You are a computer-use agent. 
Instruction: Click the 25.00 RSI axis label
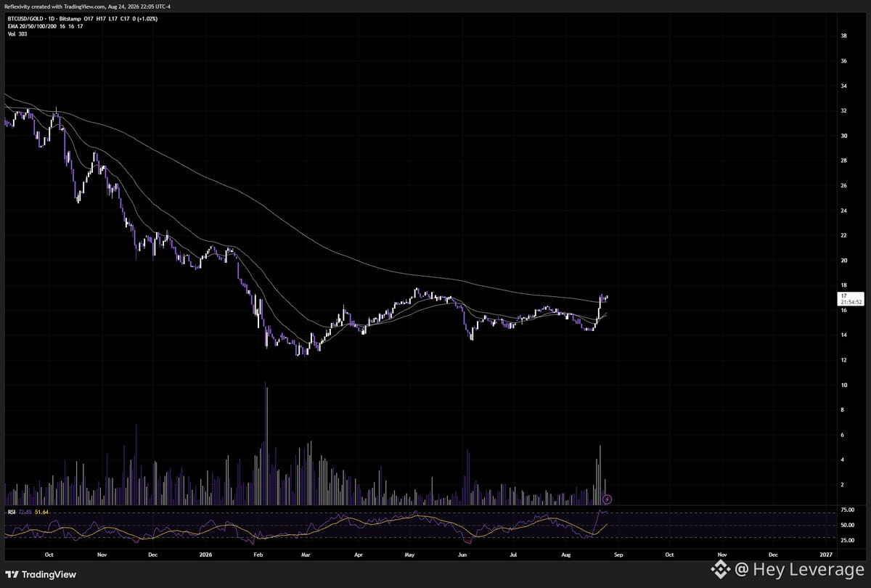(x=846, y=540)
